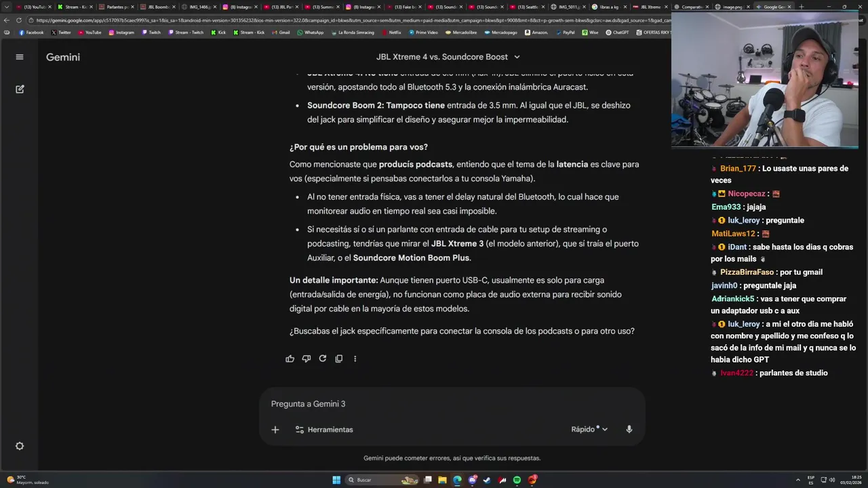868x488 pixels.
Task: Open the Gemini main menu hamburger icon
Action: click(20, 57)
